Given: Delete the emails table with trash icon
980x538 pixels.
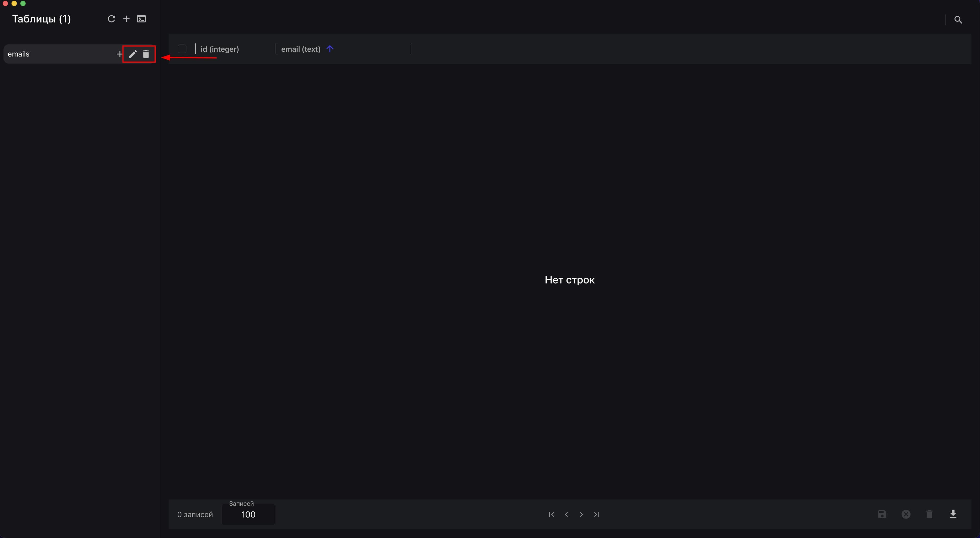Looking at the screenshot, I should [x=146, y=54].
